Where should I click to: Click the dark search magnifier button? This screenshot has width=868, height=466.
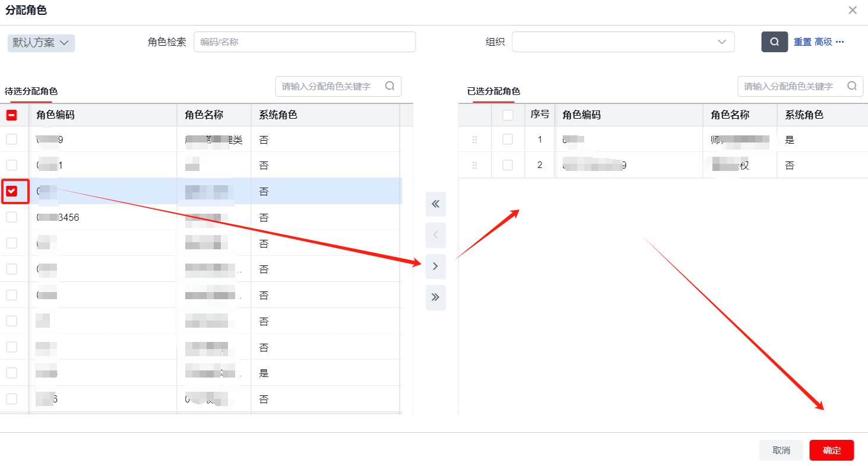[774, 42]
